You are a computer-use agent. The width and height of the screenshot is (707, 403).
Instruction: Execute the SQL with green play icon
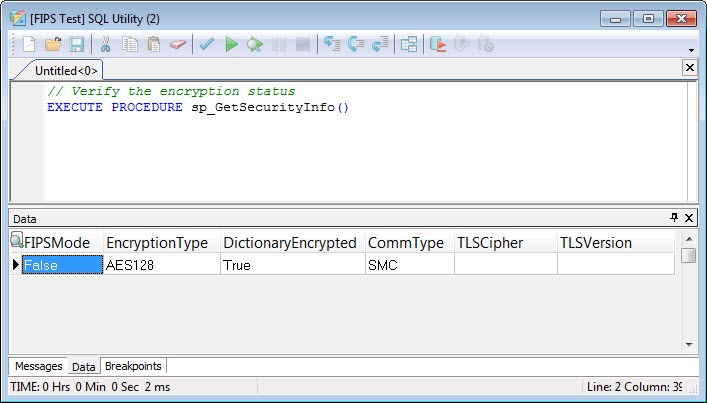point(231,44)
